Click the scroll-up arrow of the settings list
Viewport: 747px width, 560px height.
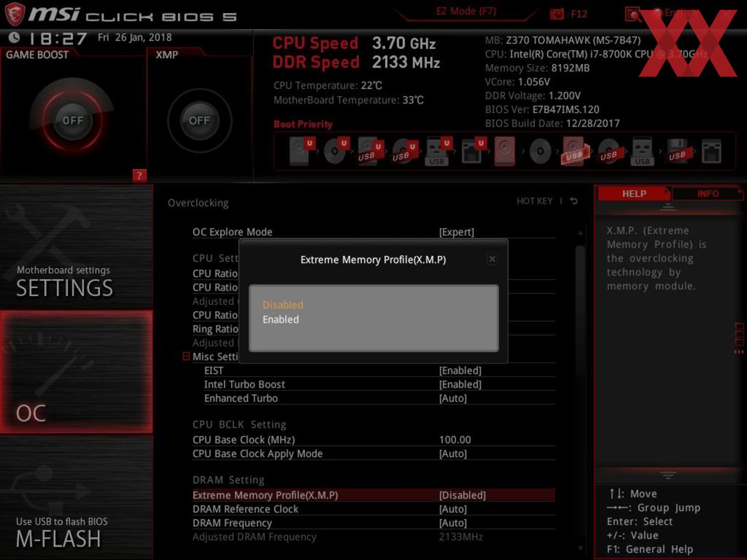pyautogui.click(x=580, y=233)
